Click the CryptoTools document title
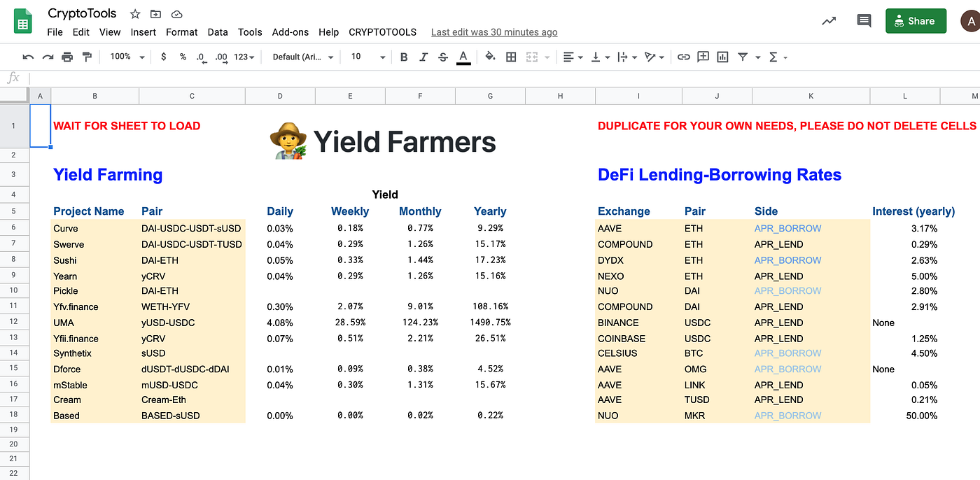This screenshot has width=980, height=480. coord(83,13)
